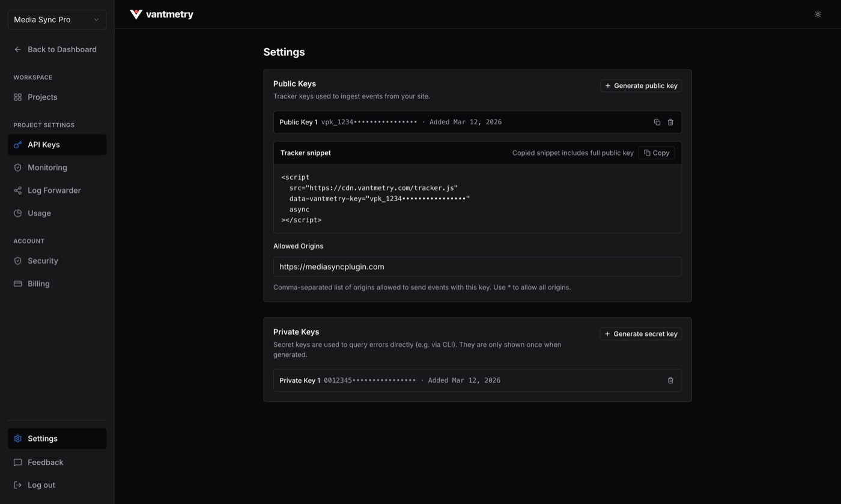This screenshot has height=504, width=841.
Task: Click the Allowed Origins label
Action: click(x=299, y=246)
